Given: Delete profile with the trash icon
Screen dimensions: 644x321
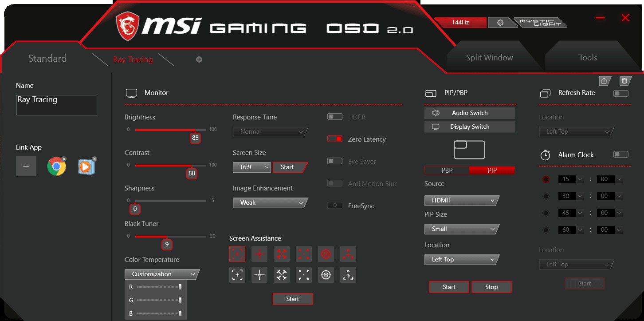Looking at the screenshot, I should point(624,81).
